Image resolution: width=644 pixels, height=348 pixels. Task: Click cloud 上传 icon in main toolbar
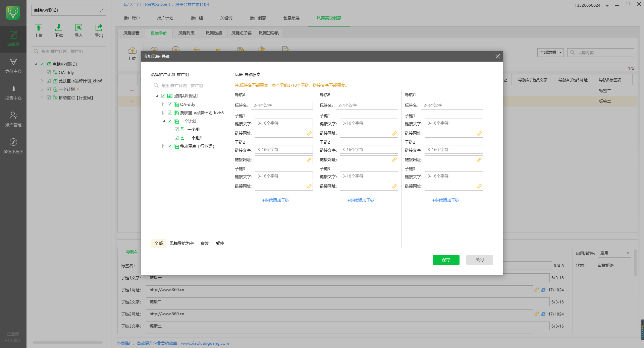point(132,54)
